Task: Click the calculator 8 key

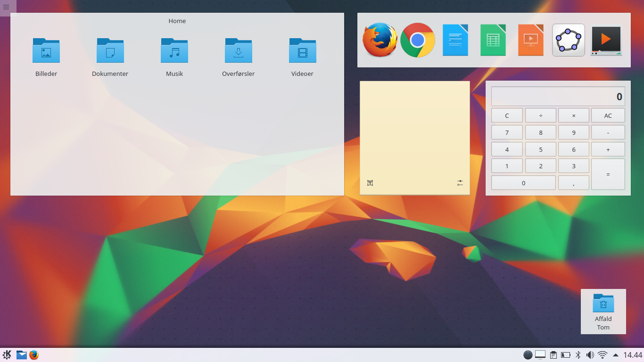Action: pyautogui.click(x=541, y=132)
